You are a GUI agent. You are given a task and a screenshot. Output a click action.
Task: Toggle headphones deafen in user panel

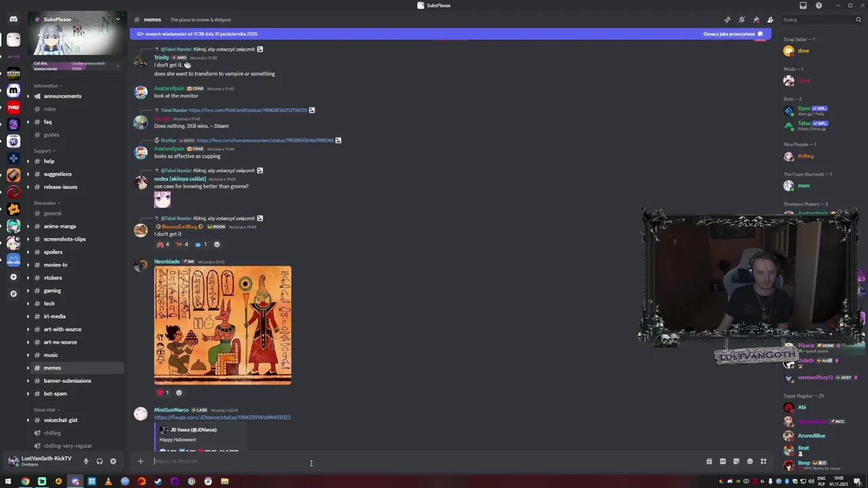100,462
